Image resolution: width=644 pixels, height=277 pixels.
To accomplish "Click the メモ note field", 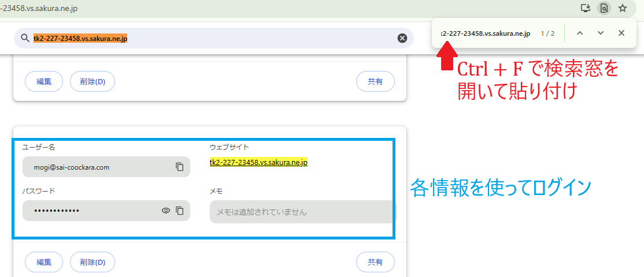I will click(x=302, y=212).
